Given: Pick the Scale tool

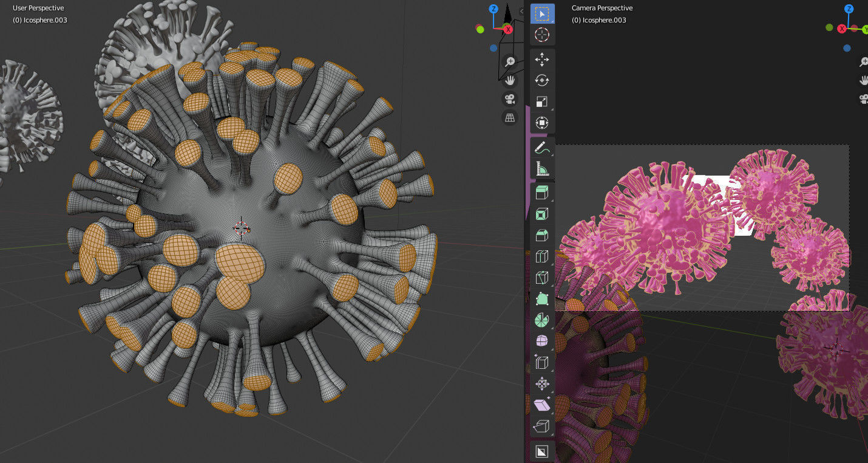Looking at the screenshot, I should [x=542, y=102].
